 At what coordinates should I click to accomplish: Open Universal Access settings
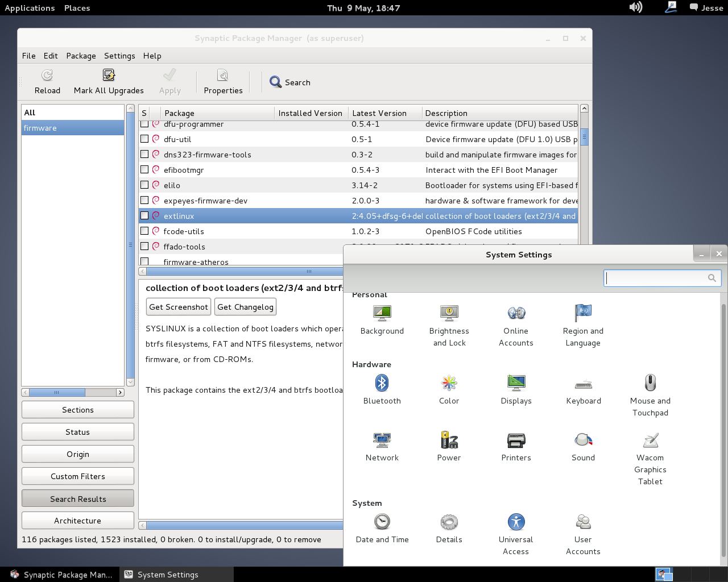tap(516, 534)
